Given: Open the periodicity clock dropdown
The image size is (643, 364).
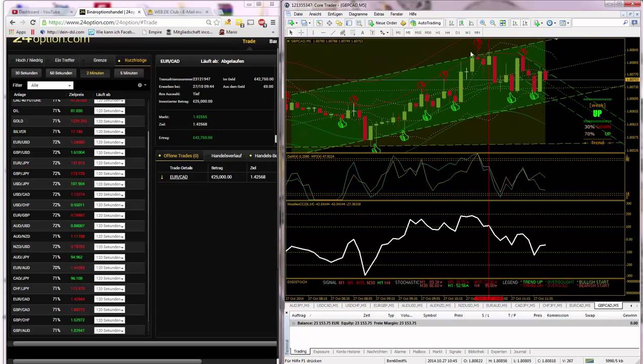Looking at the screenshot, I should click(552, 23).
